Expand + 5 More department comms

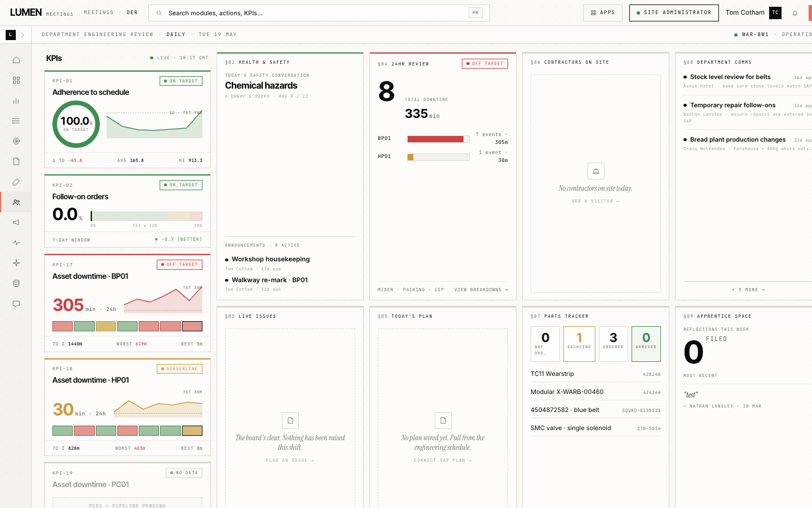pos(748,290)
